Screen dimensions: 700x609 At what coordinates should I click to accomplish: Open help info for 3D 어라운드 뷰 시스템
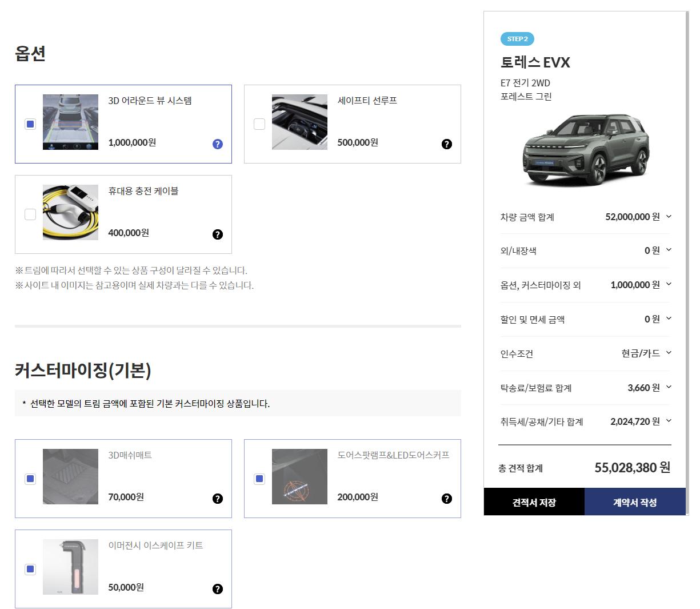217,144
